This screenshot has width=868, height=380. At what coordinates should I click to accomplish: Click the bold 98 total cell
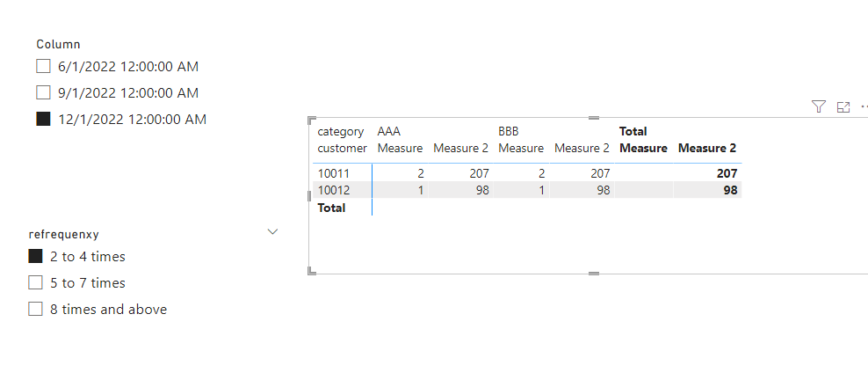tap(730, 190)
